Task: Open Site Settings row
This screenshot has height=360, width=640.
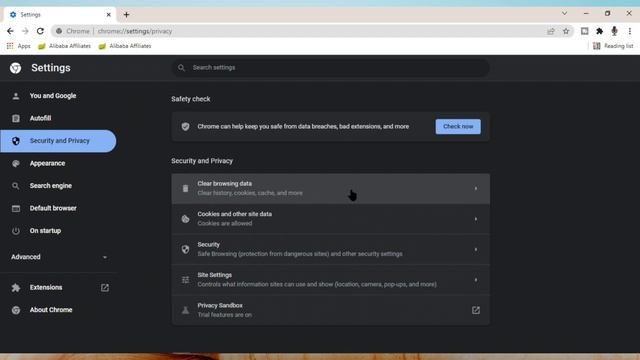Action: click(331, 280)
